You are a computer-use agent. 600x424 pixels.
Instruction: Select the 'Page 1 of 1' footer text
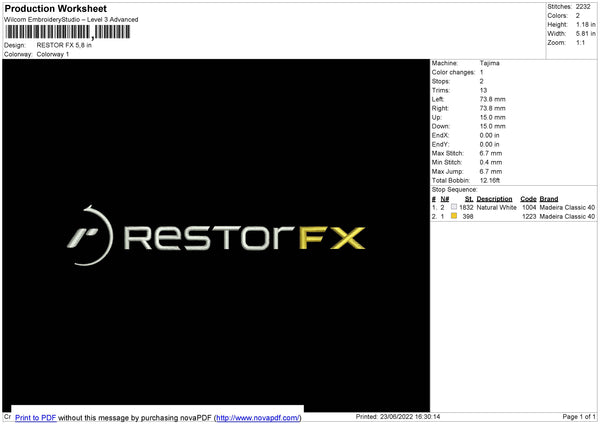579,416
